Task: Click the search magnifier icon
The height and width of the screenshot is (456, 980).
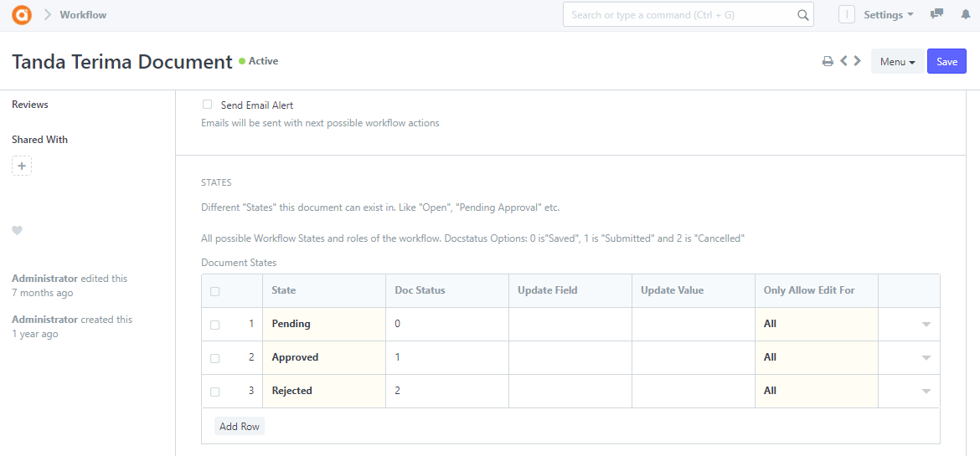Action: [x=803, y=15]
